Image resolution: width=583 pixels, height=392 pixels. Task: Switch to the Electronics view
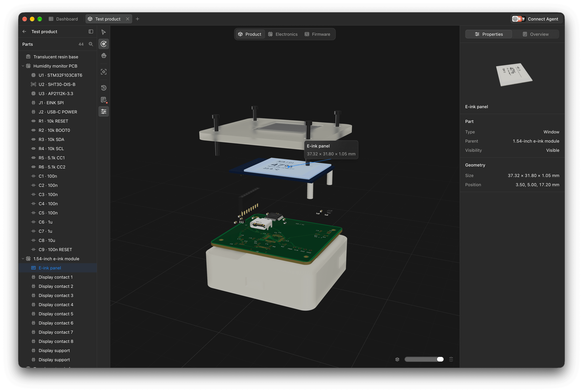tap(283, 34)
